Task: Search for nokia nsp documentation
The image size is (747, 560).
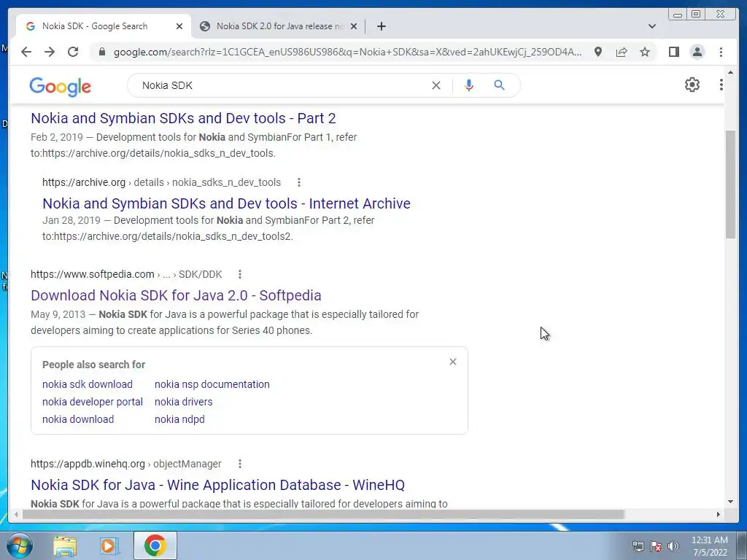Action: point(212,384)
